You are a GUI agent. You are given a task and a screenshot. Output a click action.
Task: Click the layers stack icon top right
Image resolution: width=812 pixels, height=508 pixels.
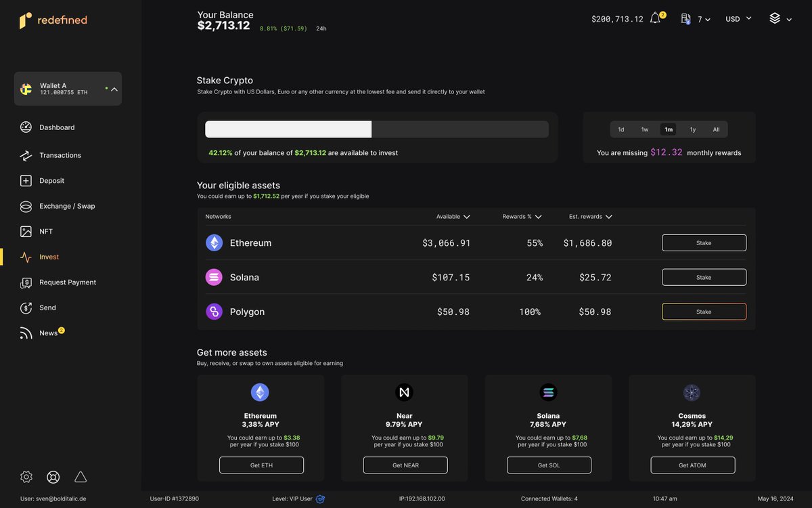(775, 18)
